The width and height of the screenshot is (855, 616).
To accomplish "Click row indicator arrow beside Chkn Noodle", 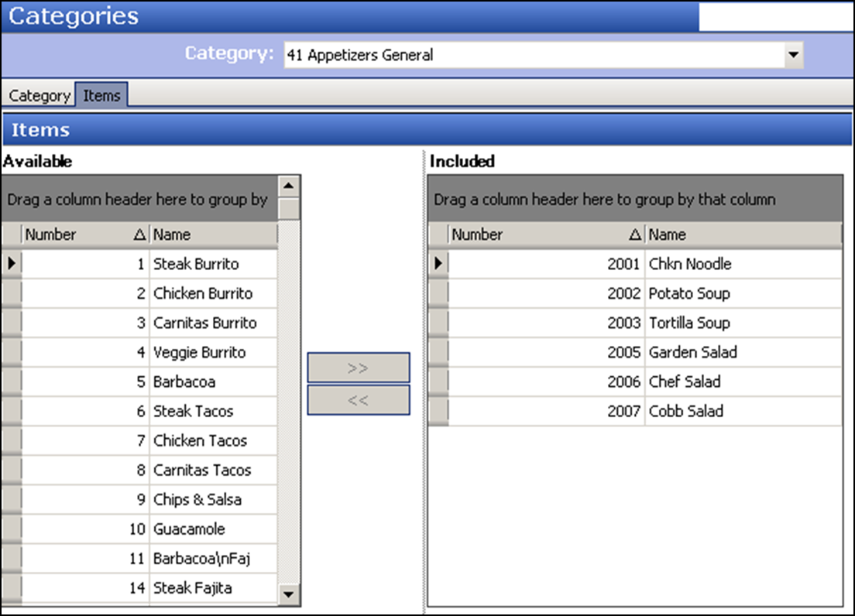I will coord(438,264).
